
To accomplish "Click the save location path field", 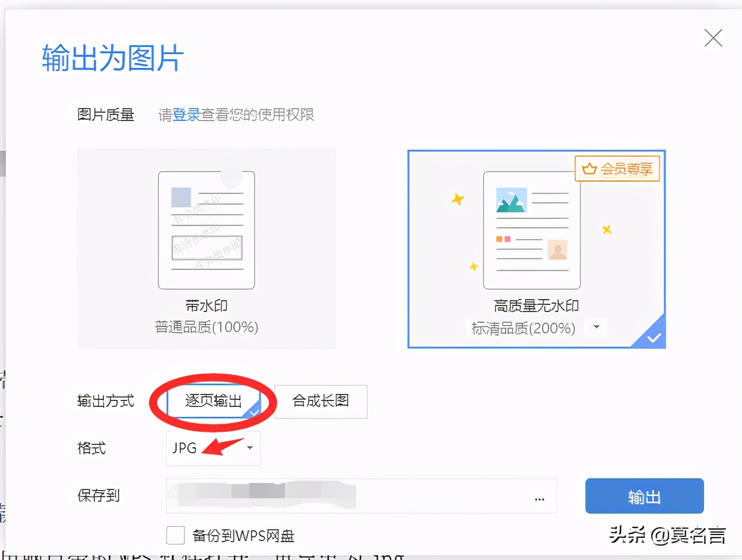I will [356, 497].
